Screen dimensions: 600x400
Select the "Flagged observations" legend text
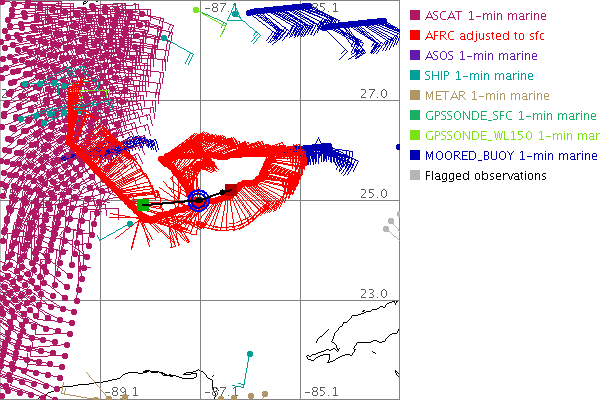[485, 176]
